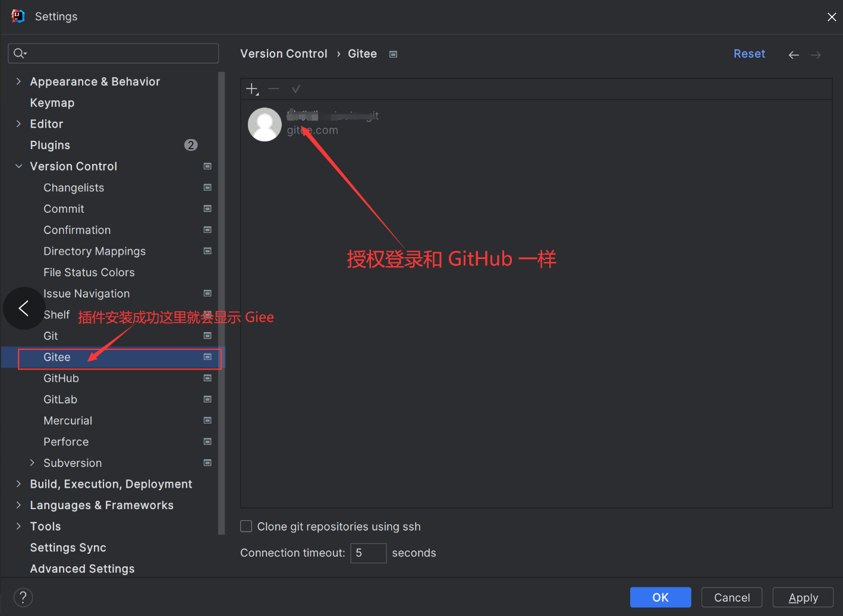This screenshot has width=843, height=616.
Task: Select the gitee.com account entry
Action: pos(535,124)
